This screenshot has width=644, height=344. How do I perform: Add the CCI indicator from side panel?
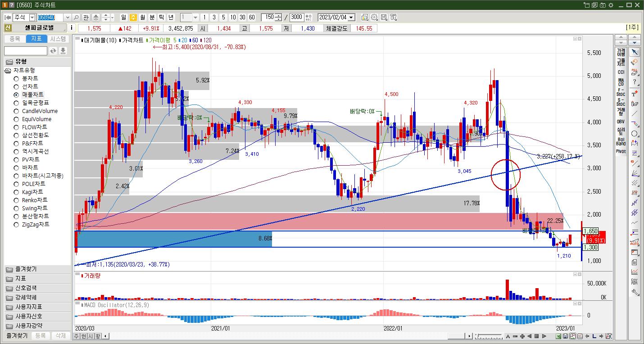pos(621,72)
